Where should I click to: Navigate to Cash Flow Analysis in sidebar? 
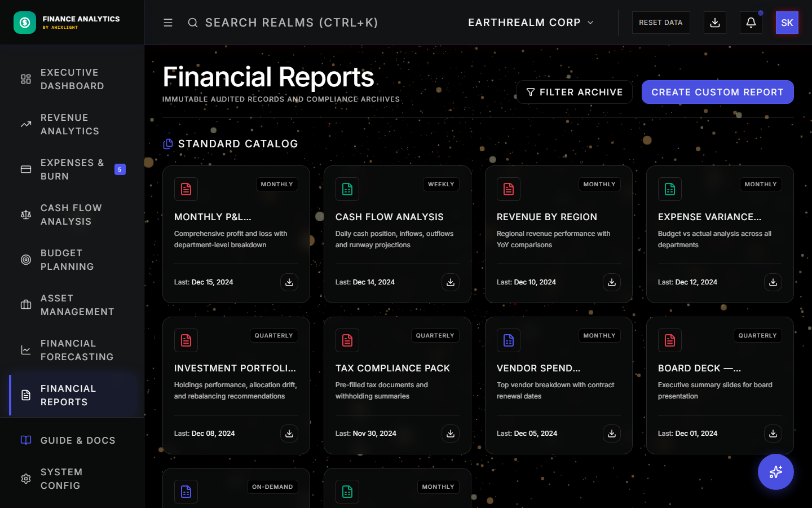pos(72,214)
